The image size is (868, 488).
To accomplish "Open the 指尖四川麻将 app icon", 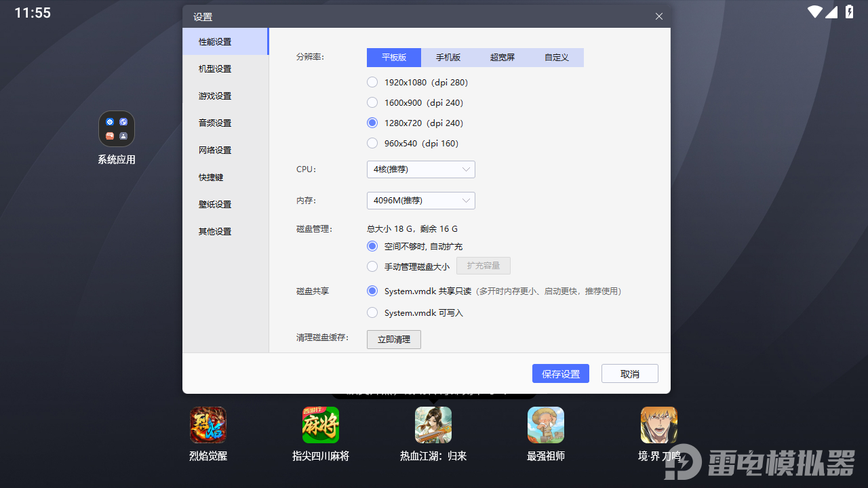I will pos(321,425).
